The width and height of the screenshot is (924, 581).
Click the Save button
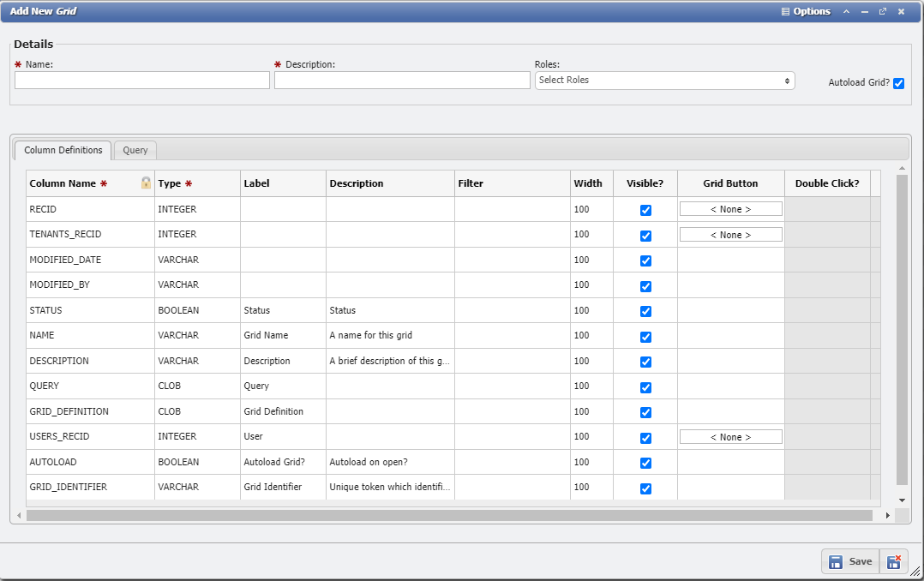[850, 561]
